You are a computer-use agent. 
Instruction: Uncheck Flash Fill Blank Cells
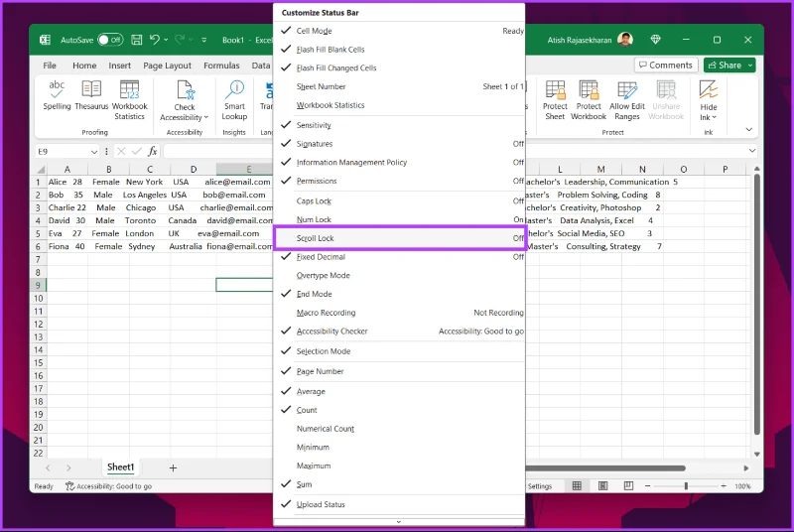click(399, 49)
